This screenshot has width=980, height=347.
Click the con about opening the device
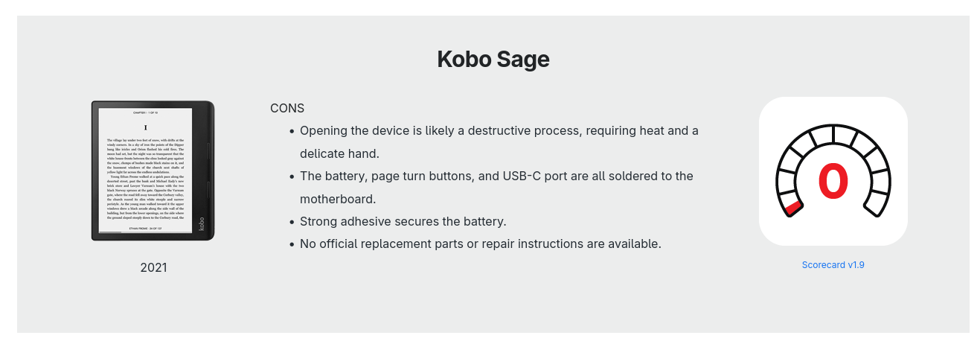499,142
